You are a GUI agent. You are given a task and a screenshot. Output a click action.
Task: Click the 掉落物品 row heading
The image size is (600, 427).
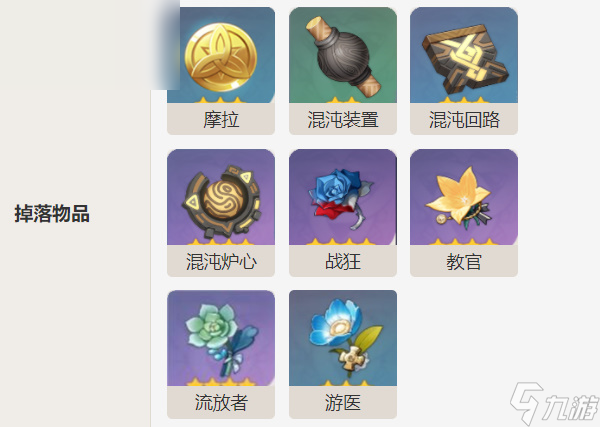click(x=52, y=214)
